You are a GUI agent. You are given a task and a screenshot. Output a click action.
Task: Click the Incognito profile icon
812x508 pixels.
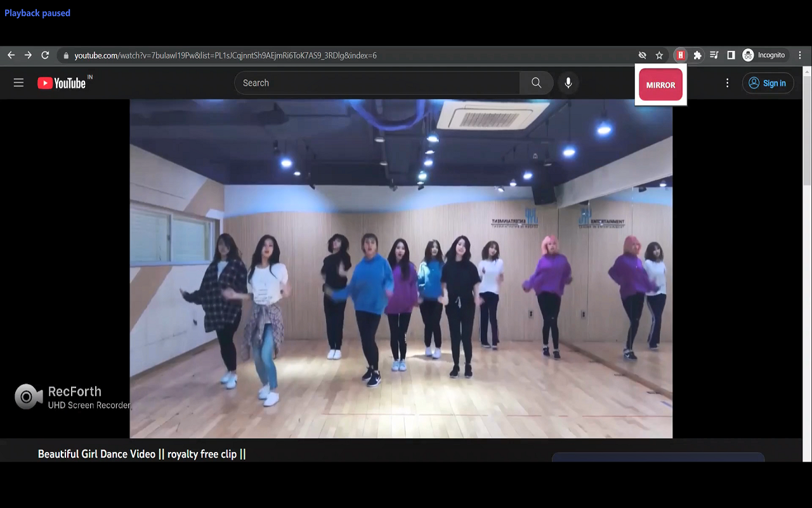coord(747,55)
